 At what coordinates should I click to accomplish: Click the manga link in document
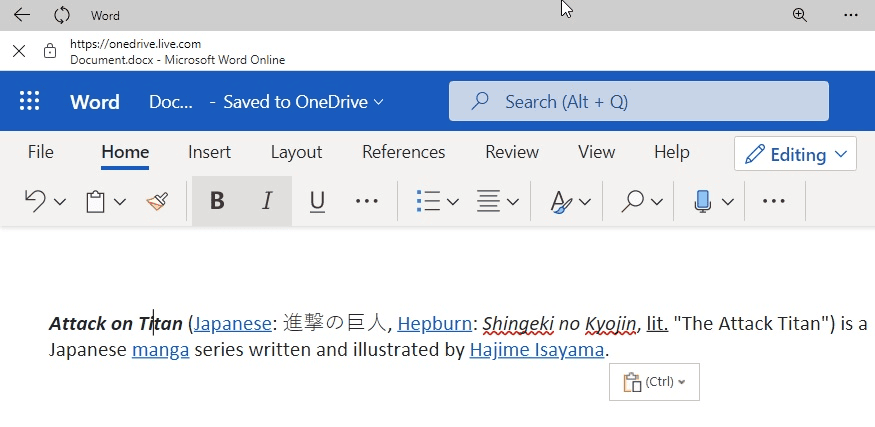(160, 350)
